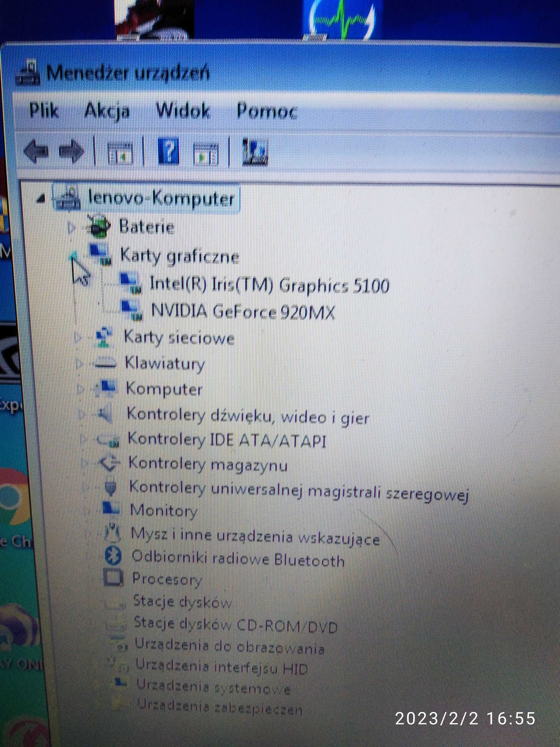Open the Akcja menu

[x=107, y=111]
